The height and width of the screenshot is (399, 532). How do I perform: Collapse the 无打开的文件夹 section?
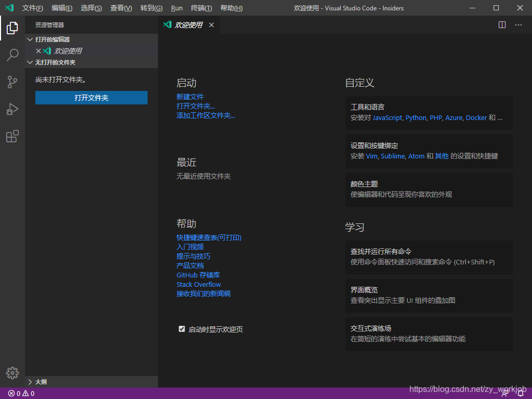(x=91, y=62)
